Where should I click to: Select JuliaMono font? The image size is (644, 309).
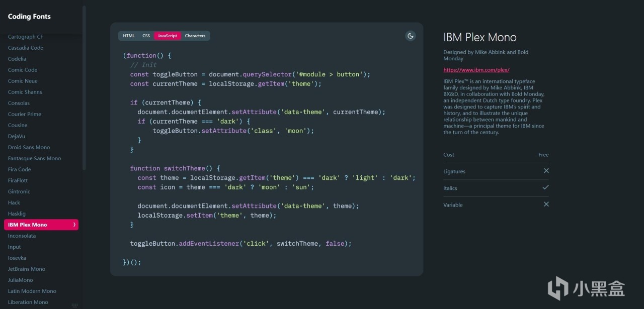click(21, 280)
